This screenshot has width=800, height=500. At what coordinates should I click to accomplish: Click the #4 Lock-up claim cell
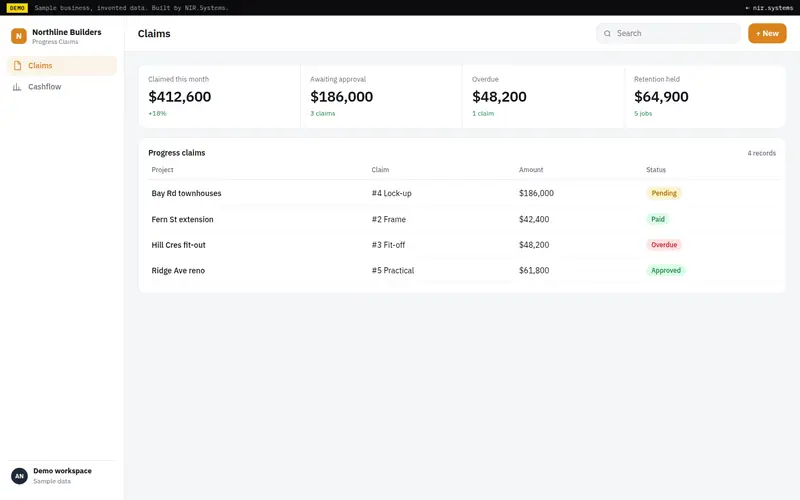tap(391, 193)
